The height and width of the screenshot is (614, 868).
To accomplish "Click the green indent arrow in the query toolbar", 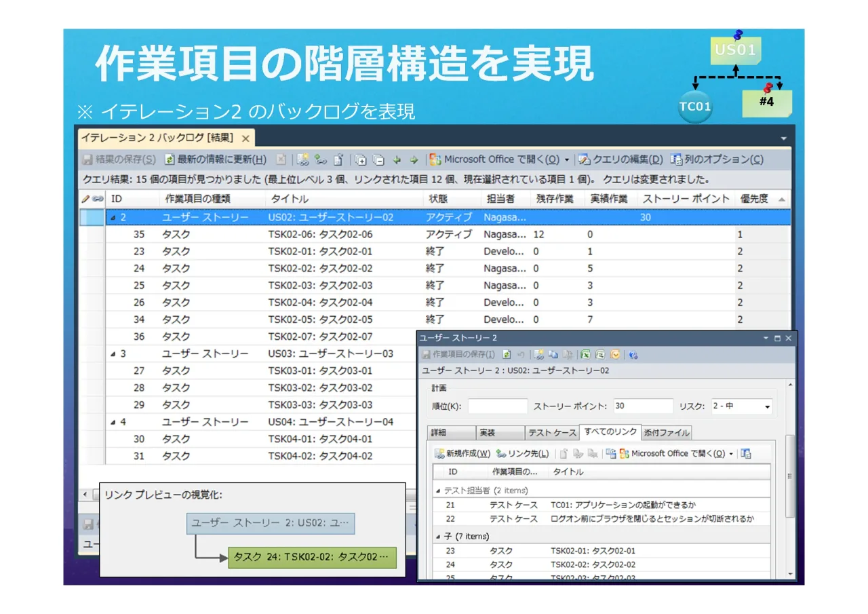I will point(414,160).
